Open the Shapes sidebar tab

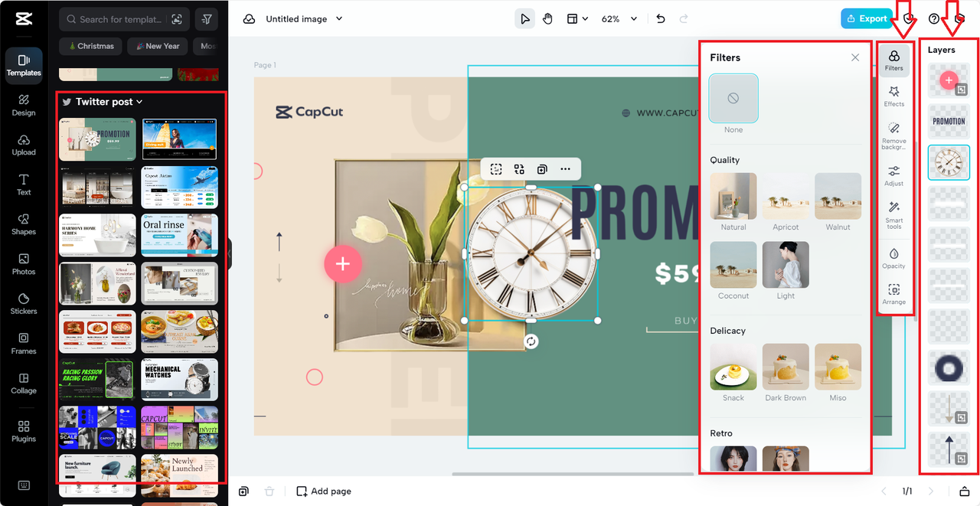[x=24, y=224]
